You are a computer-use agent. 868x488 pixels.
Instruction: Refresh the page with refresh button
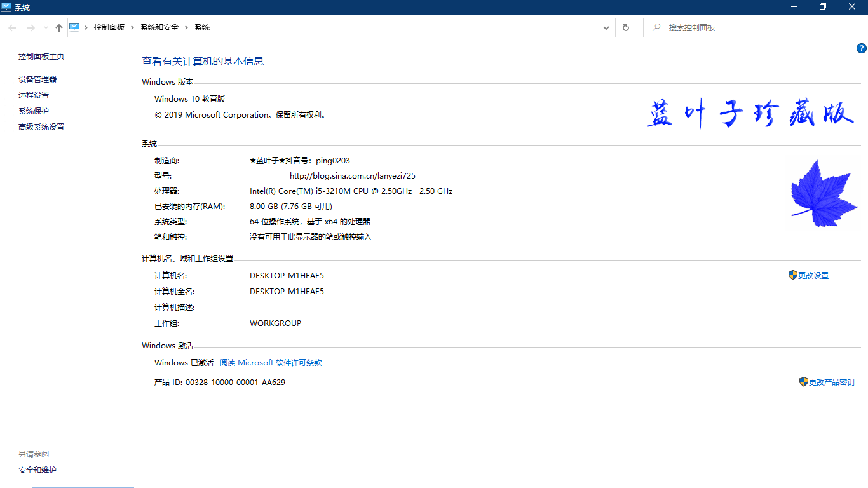tap(625, 28)
